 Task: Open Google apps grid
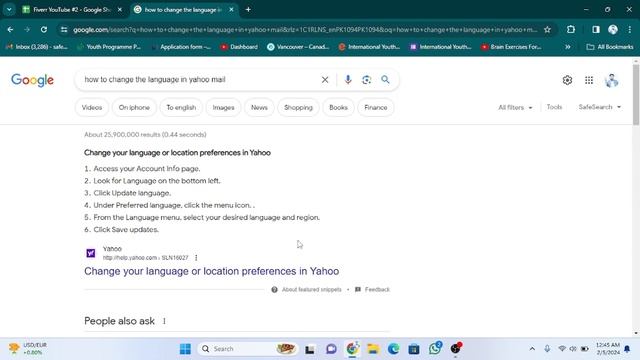click(x=589, y=80)
